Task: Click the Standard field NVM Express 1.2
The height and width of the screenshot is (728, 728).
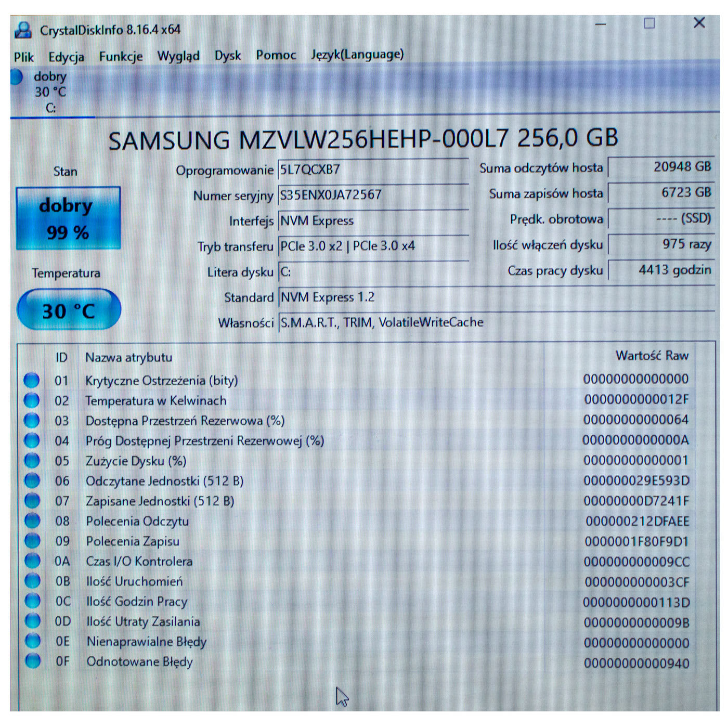Action: point(497,297)
